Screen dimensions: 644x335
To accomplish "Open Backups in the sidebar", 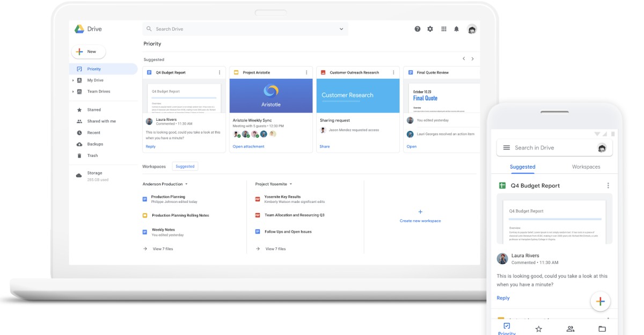I will (95, 144).
